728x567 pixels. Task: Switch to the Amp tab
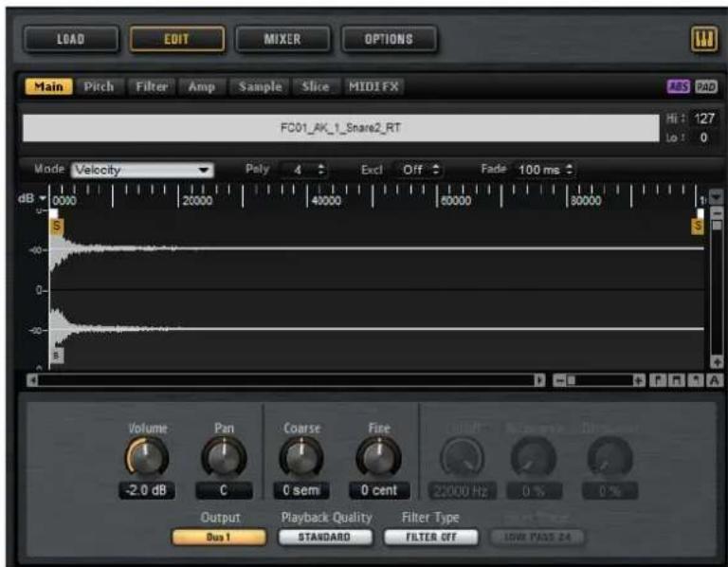(202, 87)
